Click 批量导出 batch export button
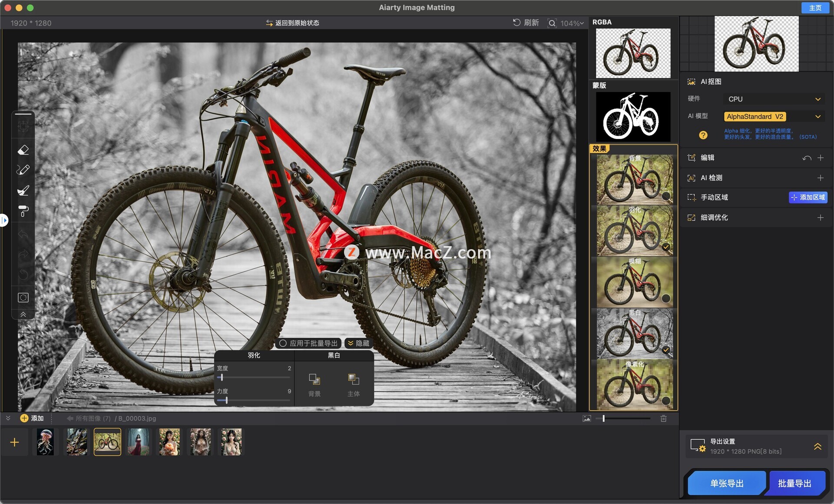Image resolution: width=834 pixels, height=504 pixels. point(794,483)
